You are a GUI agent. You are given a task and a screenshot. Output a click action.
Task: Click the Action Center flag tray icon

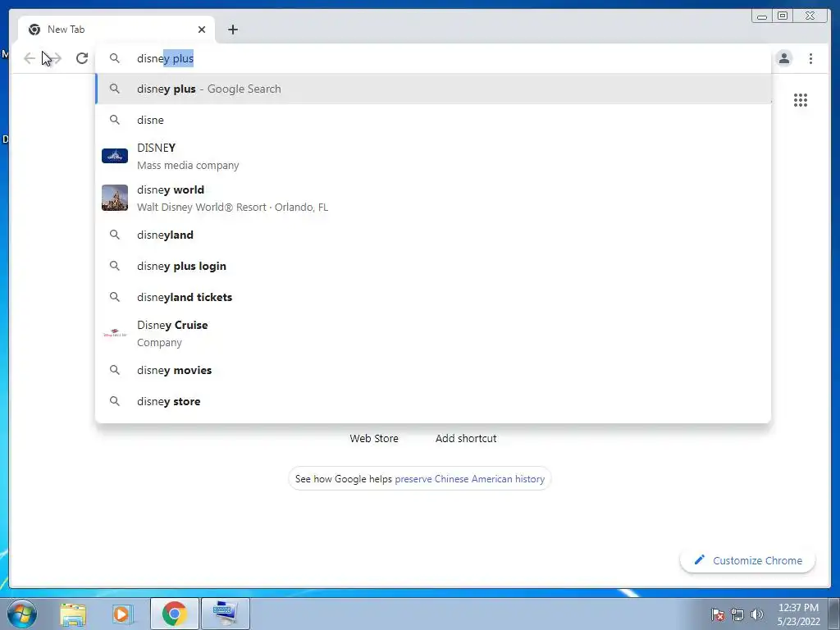click(717, 614)
